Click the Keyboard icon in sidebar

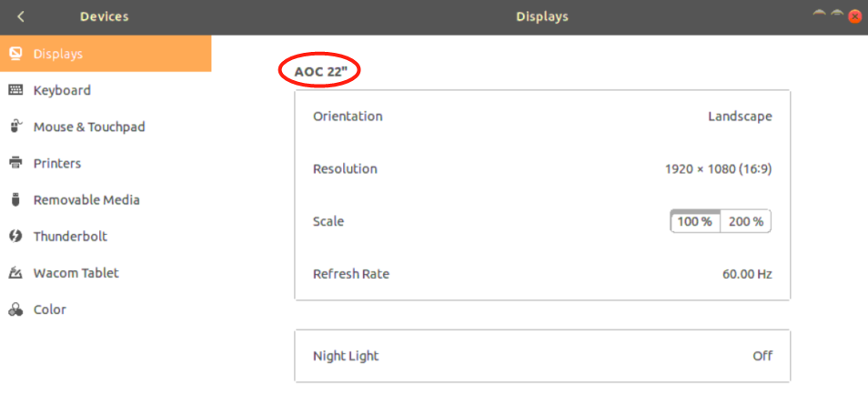click(15, 90)
